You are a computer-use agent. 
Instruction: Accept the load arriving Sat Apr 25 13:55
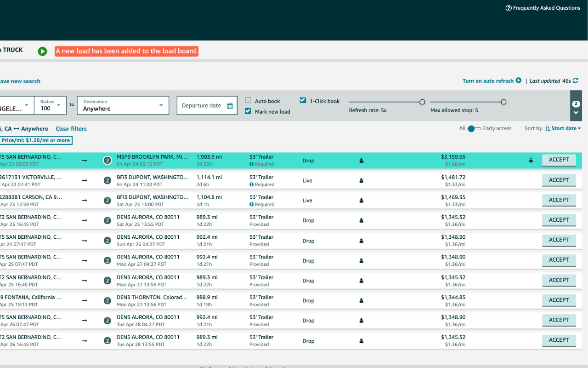[x=559, y=220]
